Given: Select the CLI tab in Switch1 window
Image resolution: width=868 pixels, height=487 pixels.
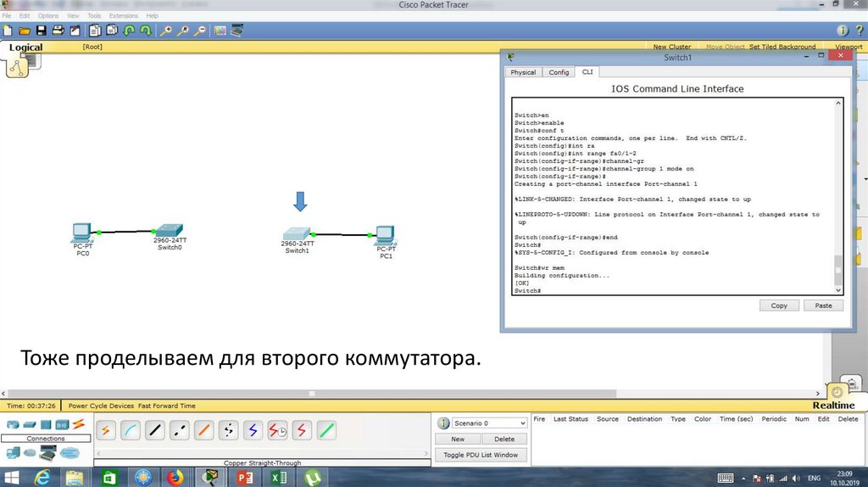Looking at the screenshot, I should [x=587, y=72].
